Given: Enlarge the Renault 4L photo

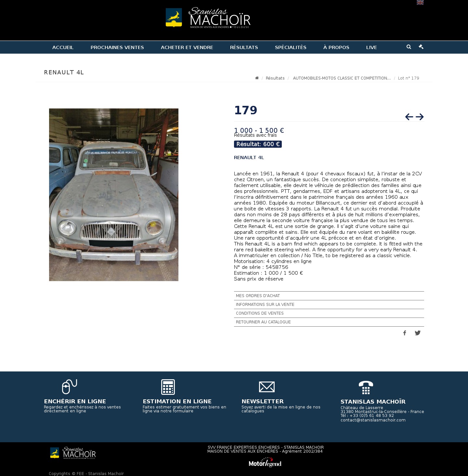Looking at the screenshot, I should point(114,195).
